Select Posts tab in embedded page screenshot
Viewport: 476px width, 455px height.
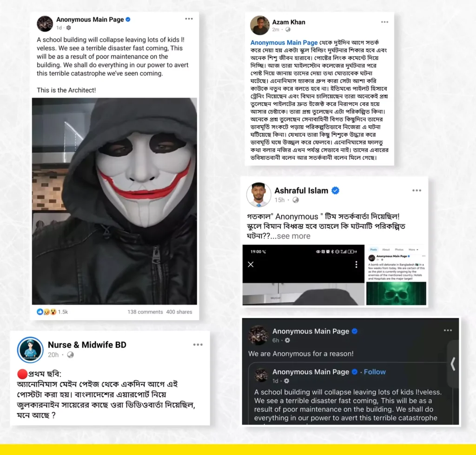[373, 249]
